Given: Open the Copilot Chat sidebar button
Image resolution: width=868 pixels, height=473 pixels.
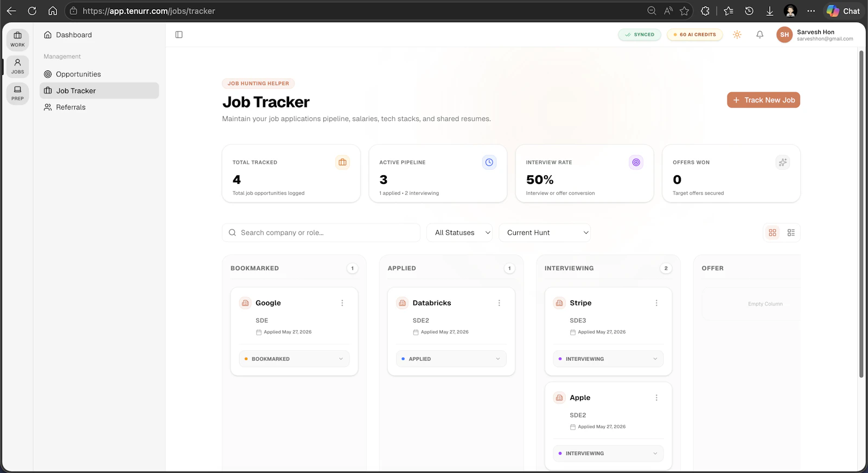Looking at the screenshot, I should click(x=844, y=11).
